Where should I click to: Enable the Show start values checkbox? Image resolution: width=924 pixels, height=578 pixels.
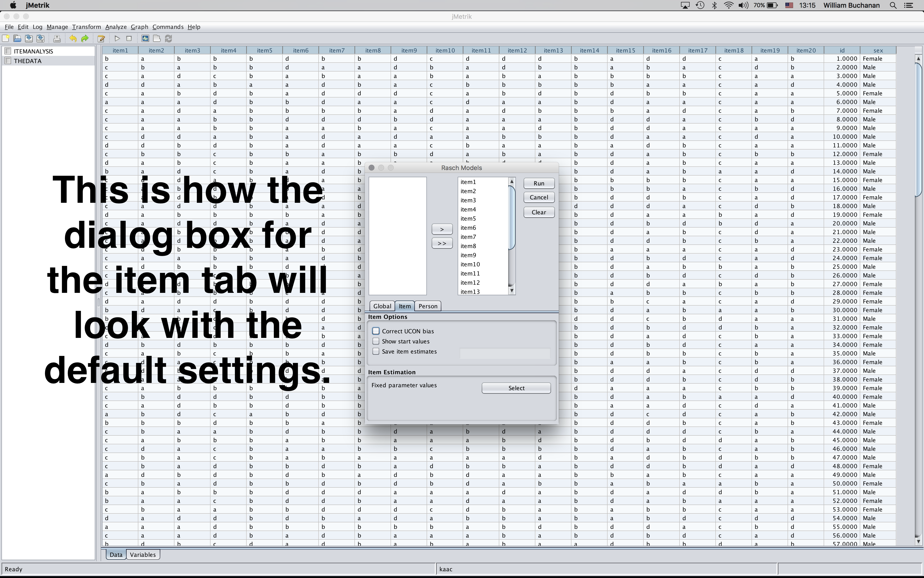point(376,341)
